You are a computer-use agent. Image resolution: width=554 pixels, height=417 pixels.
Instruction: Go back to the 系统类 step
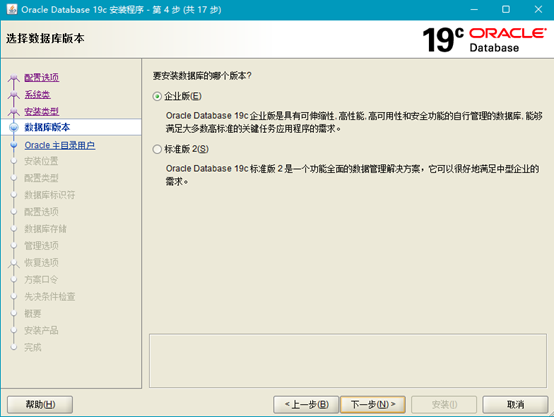[37, 94]
